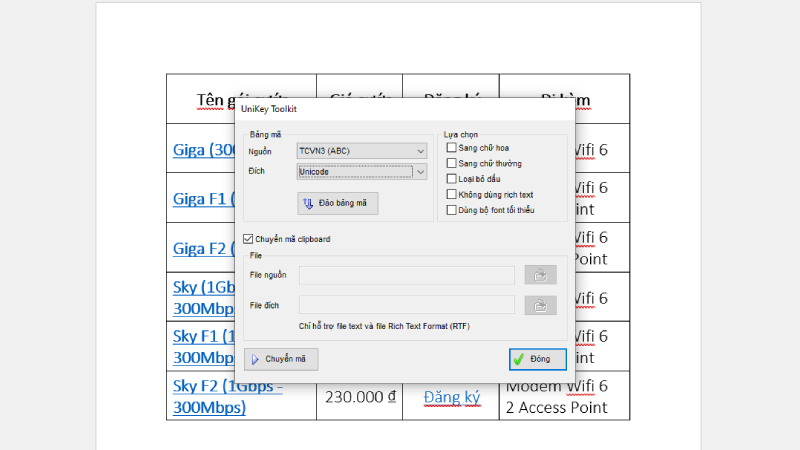Follow the Đăng ký link in table
Image resolution: width=800 pixels, height=450 pixels.
coord(451,397)
